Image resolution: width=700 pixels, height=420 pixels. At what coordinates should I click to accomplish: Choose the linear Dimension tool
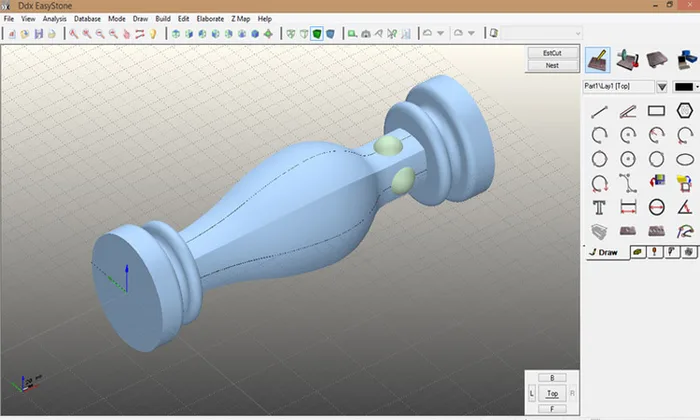click(x=628, y=208)
